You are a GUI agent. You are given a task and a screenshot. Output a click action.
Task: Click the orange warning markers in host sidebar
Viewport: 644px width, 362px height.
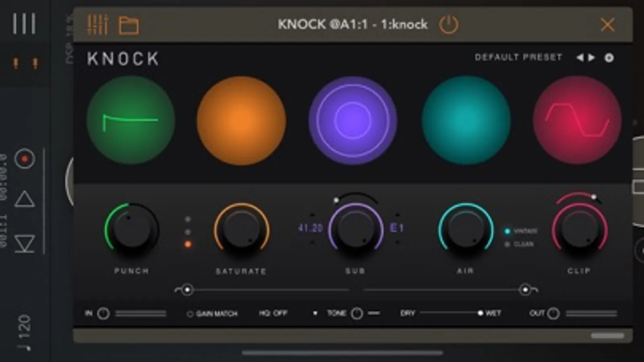click(x=25, y=63)
